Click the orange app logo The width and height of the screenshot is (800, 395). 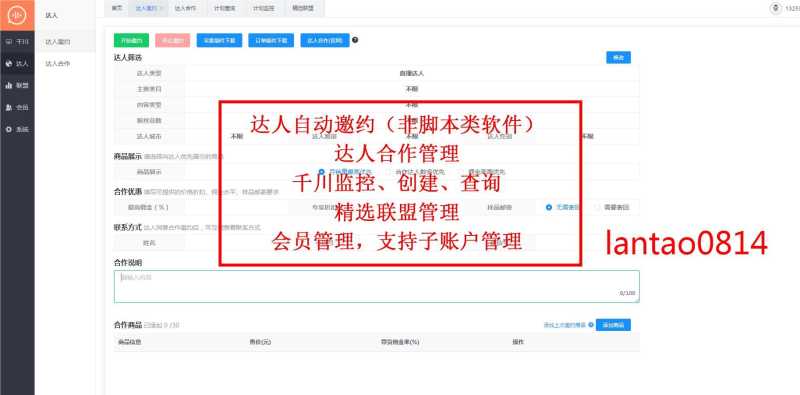click(x=17, y=15)
